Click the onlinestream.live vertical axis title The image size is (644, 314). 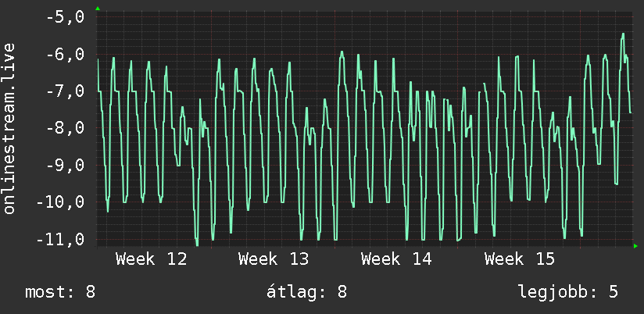(9, 128)
